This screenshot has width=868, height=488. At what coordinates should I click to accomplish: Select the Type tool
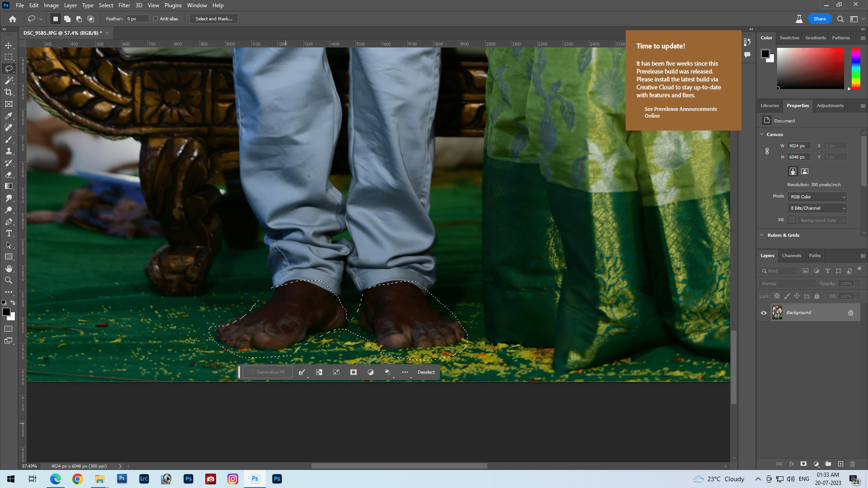point(9,234)
